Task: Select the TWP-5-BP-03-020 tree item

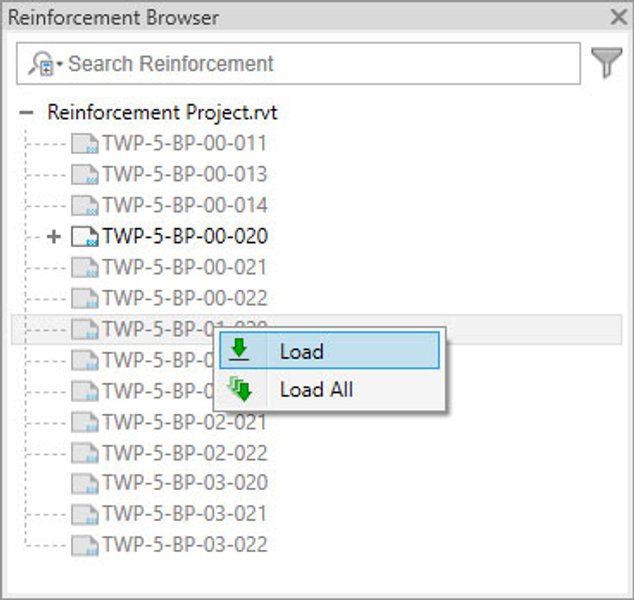Action: point(184,484)
